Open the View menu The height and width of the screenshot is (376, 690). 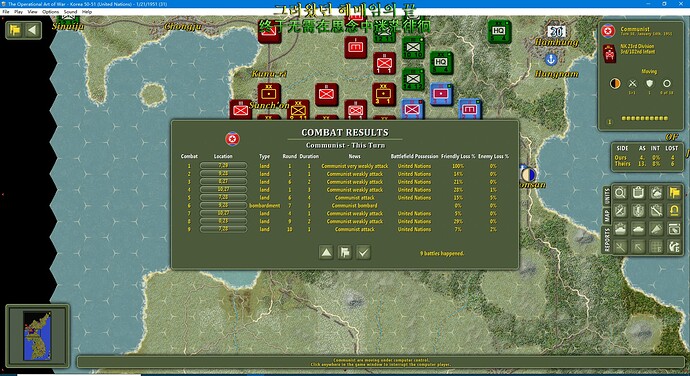[33, 12]
